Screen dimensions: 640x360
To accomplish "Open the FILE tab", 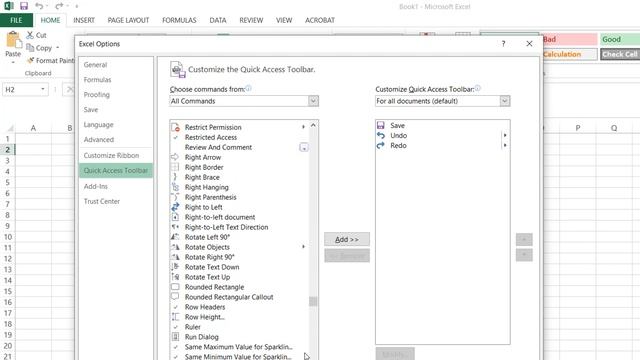I will click(16, 20).
